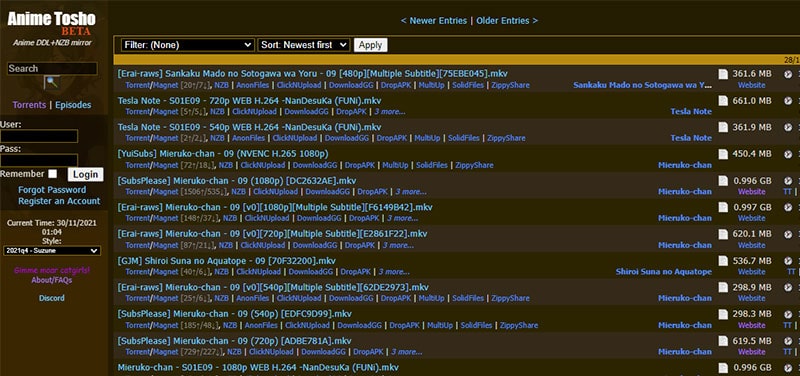This screenshot has width=800, height=376.
Task: Open Website link under 536.7 MB
Action: pos(752,272)
